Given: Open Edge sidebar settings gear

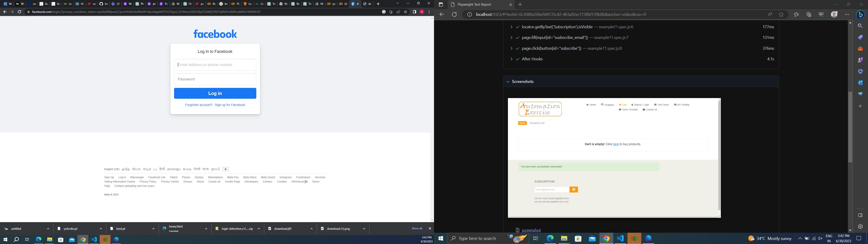Looking at the screenshot, I should (860, 226).
